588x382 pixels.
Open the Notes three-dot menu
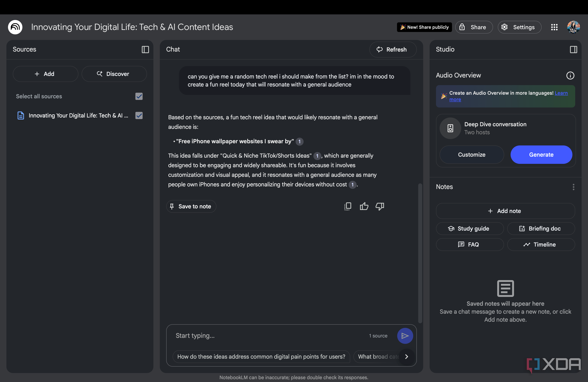pyautogui.click(x=573, y=187)
